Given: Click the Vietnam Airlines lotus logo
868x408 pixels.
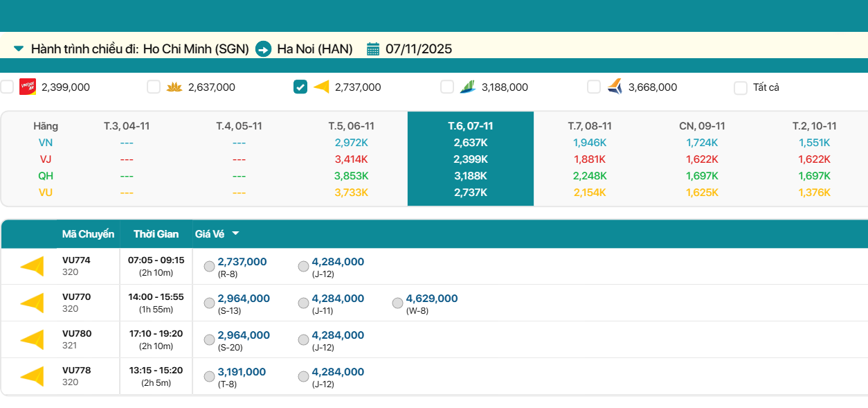Looking at the screenshot, I should point(174,87).
